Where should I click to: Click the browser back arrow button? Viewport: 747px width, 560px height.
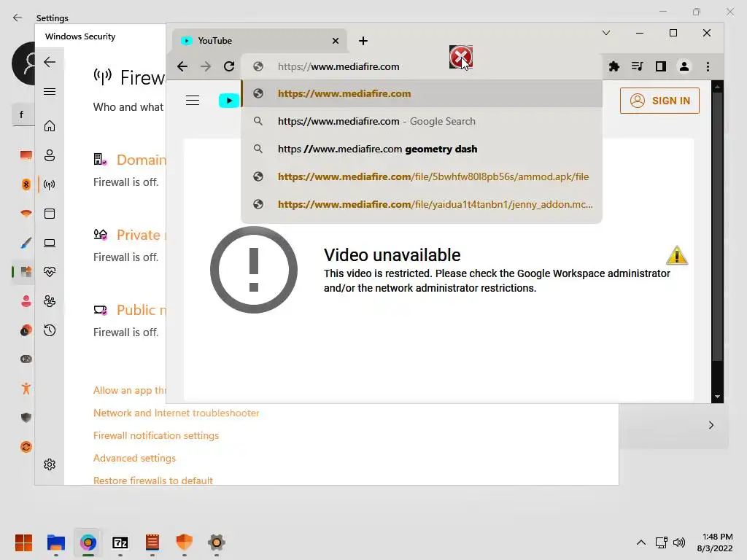pos(182,66)
